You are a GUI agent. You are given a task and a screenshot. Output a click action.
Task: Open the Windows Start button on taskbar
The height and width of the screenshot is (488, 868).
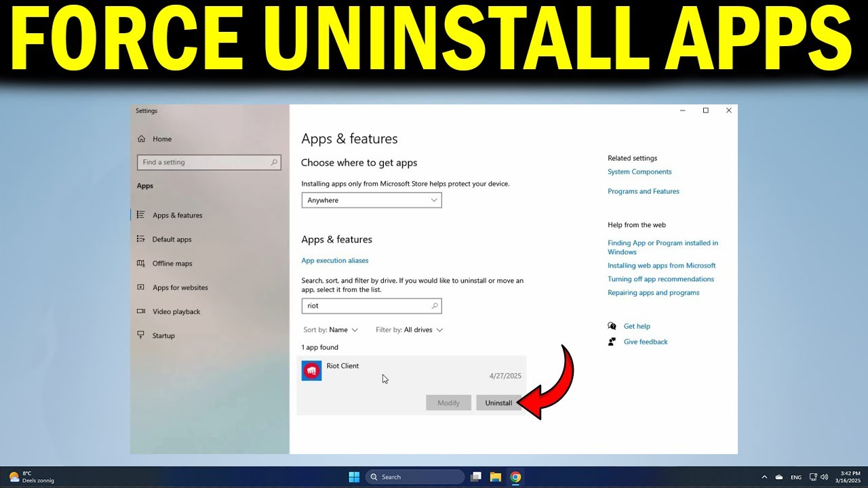point(354,476)
